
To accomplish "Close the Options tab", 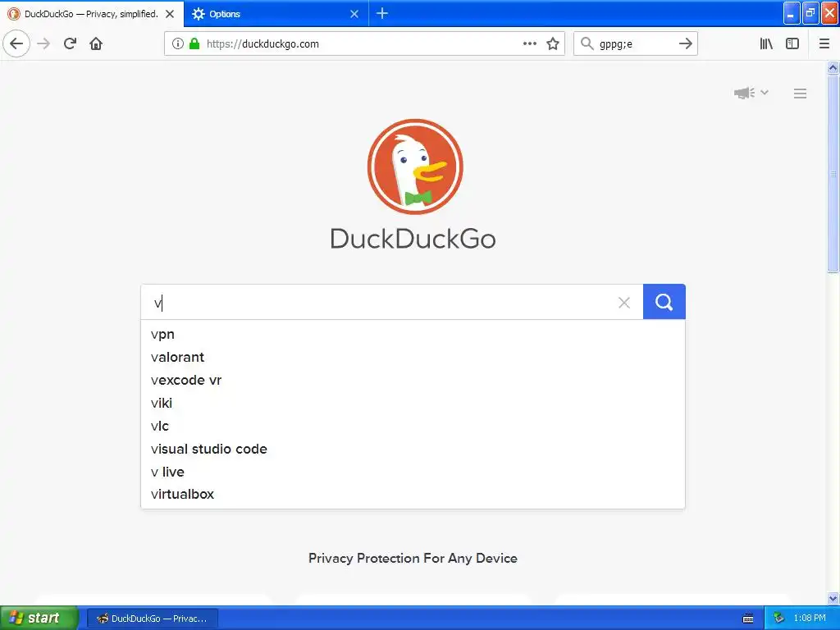I will pos(354,14).
